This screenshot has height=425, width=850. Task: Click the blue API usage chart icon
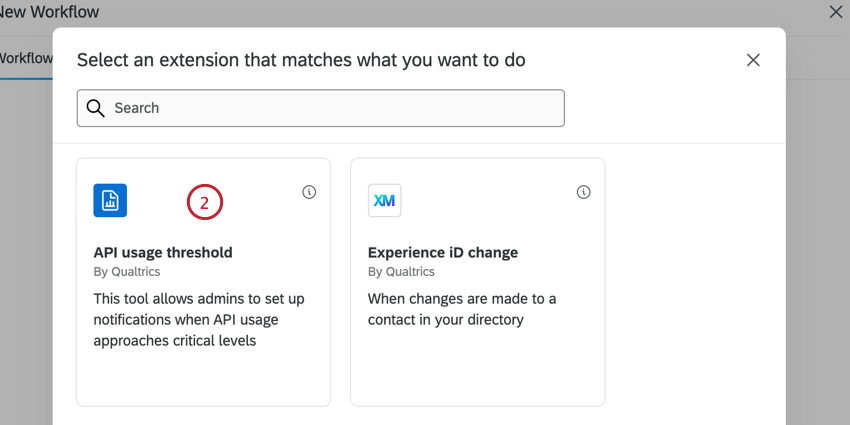pos(110,200)
